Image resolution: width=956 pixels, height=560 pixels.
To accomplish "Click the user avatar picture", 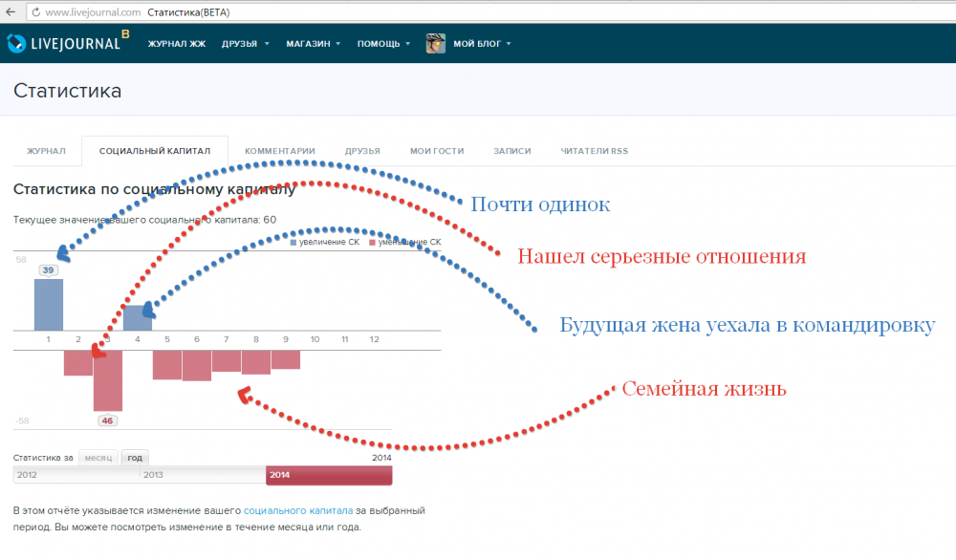I will coord(436,44).
